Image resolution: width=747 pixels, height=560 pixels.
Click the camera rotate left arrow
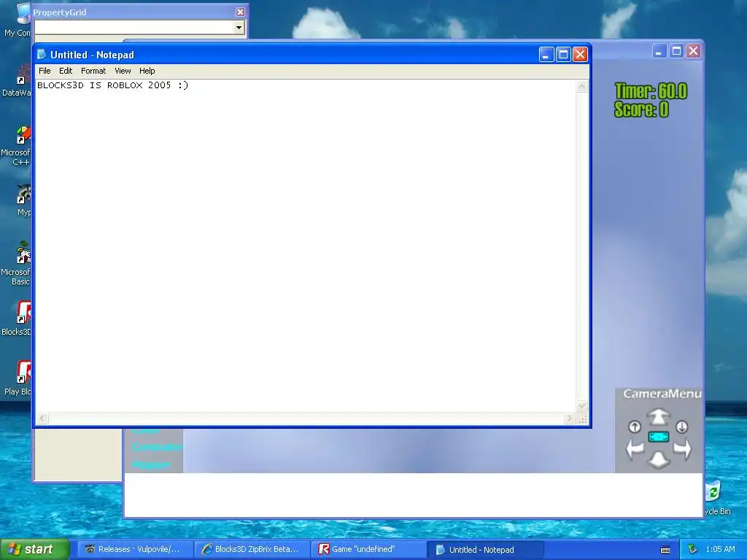(635, 448)
